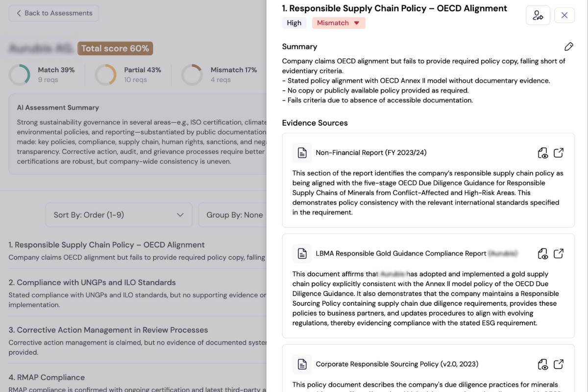Open the Mismatch status dropdown
Viewport: 588px width, 392px height.
coord(339,23)
